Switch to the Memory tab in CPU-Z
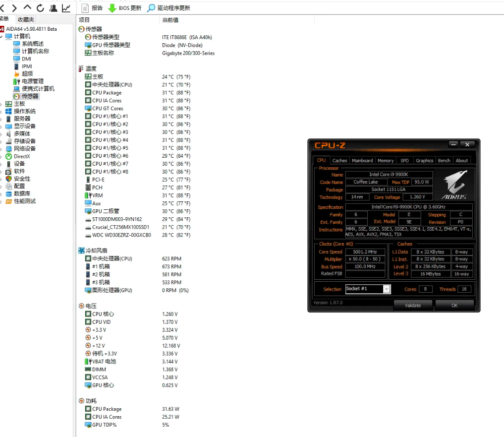Screen dimensions: 504x437 386,161
